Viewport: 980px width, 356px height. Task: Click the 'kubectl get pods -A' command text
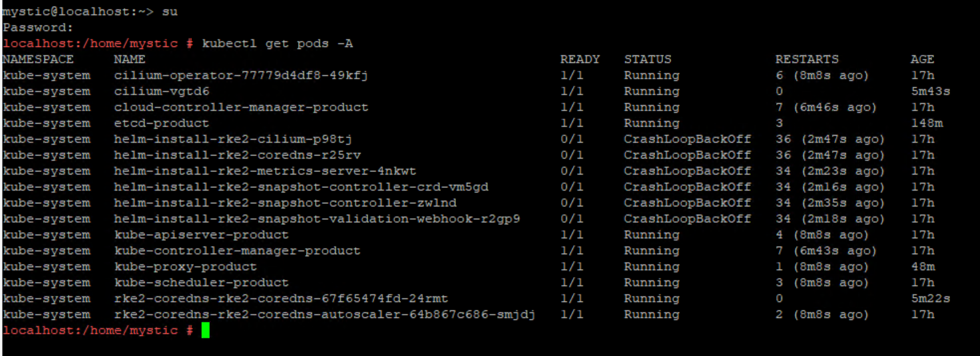point(277,43)
